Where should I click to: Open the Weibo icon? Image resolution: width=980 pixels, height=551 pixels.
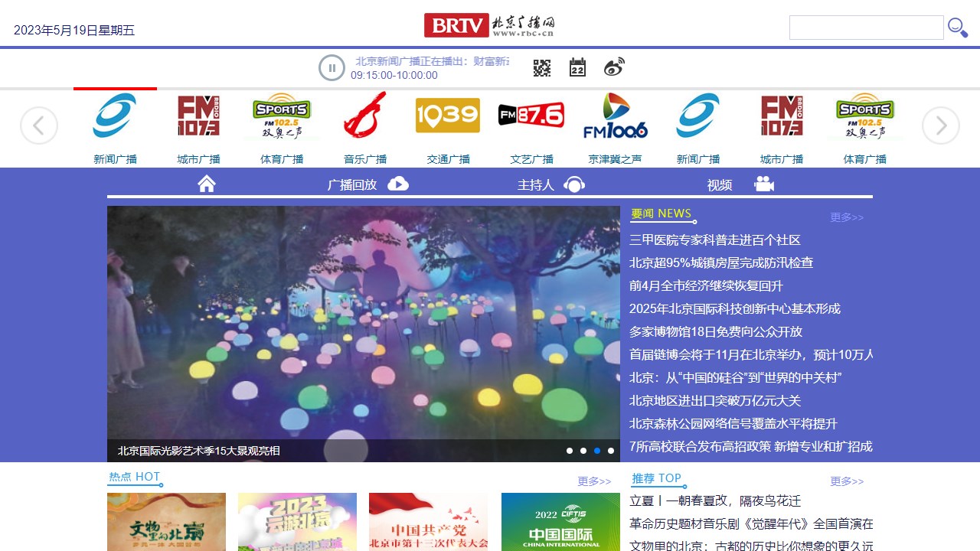[614, 67]
